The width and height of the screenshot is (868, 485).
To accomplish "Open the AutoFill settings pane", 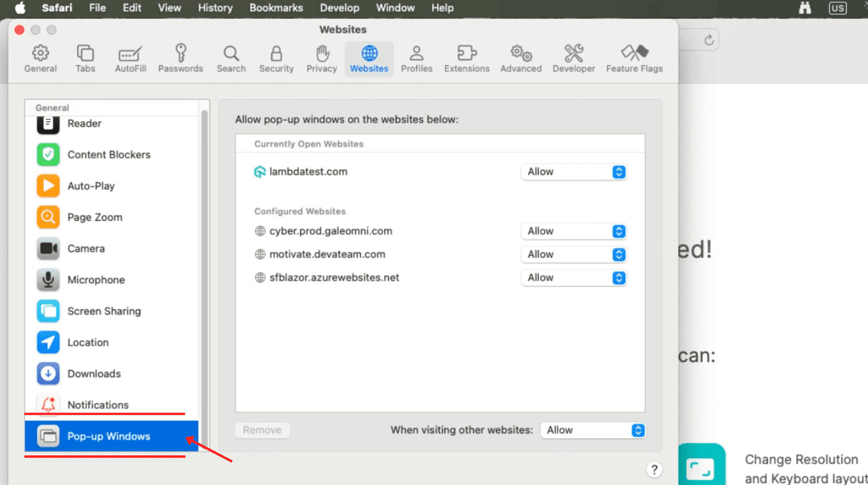I will 130,59.
